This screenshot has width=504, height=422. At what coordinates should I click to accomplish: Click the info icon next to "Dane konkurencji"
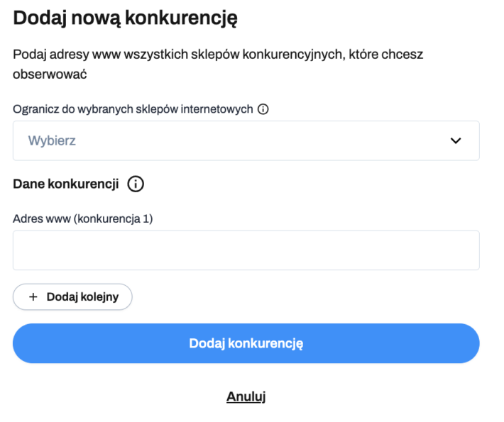click(x=135, y=184)
